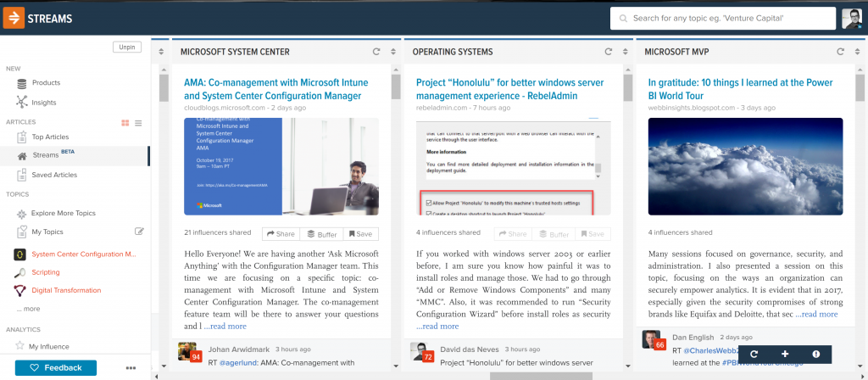This screenshot has width=868, height=380.
Task: Click the Streams orange arrow logo
Action: 14,18
